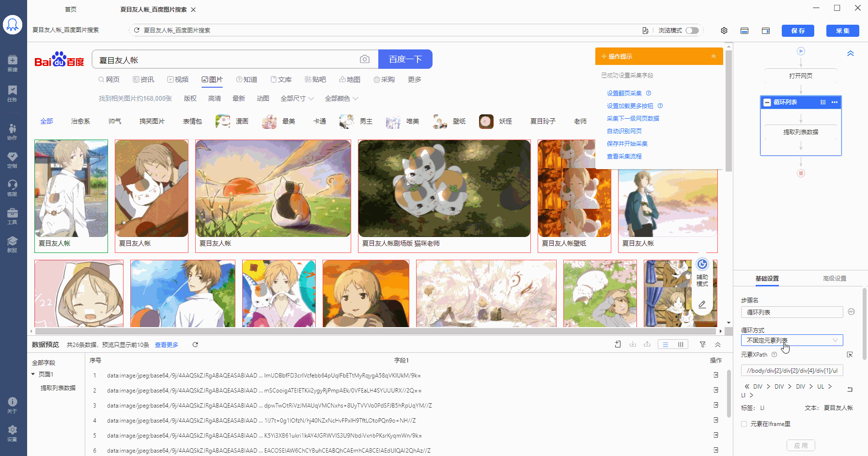The height and width of the screenshot is (456, 868).
Task: Click the double left arrow before DIV breadcrumb
Action: click(747, 387)
